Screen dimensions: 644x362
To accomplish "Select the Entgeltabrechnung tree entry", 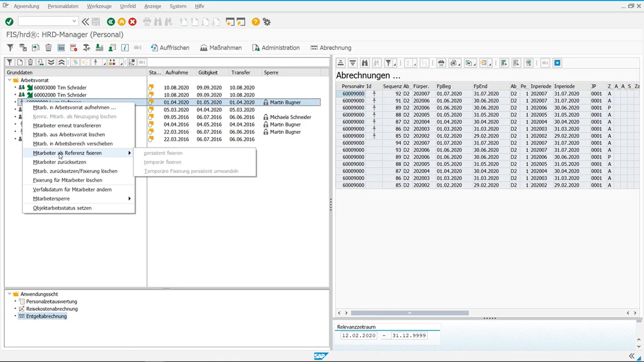I will (x=46, y=316).
